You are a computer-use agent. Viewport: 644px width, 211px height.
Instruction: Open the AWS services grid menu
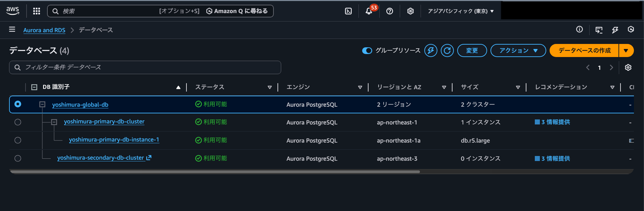pyautogui.click(x=37, y=11)
